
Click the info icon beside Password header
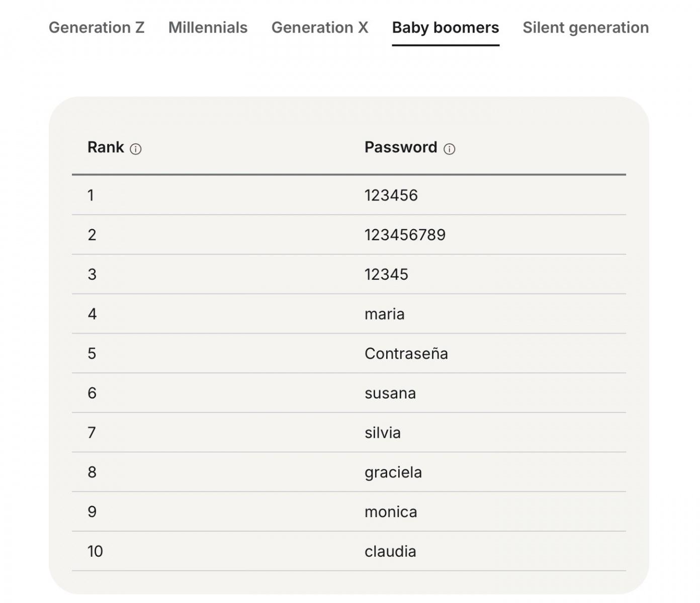(449, 149)
